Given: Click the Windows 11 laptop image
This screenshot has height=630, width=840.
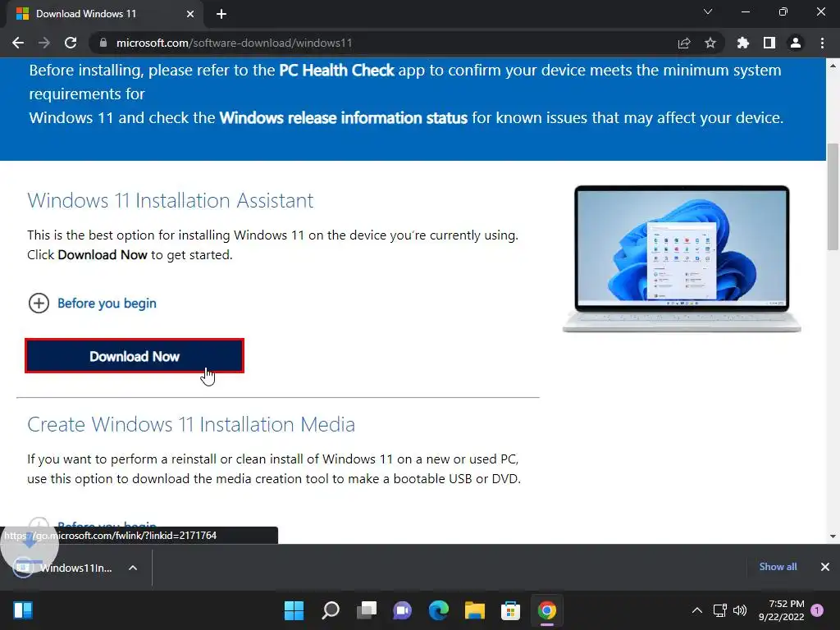Looking at the screenshot, I should [x=682, y=259].
